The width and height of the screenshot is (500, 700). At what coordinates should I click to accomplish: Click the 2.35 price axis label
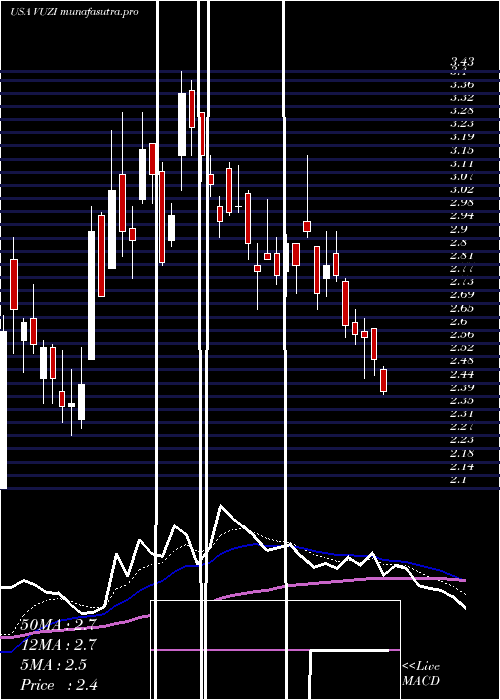462,400
